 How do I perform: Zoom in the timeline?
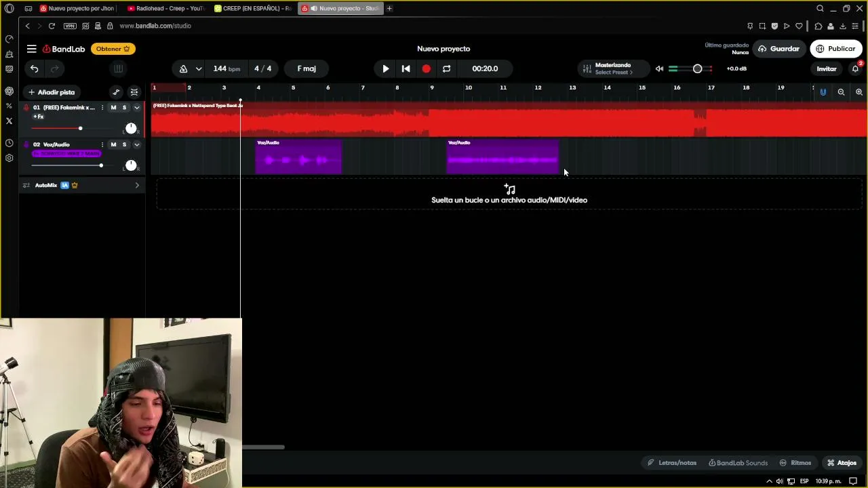click(859, 92)
